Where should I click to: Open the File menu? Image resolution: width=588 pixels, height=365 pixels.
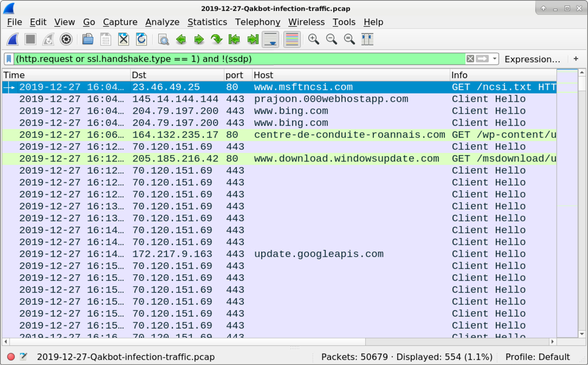click(15, 22)
